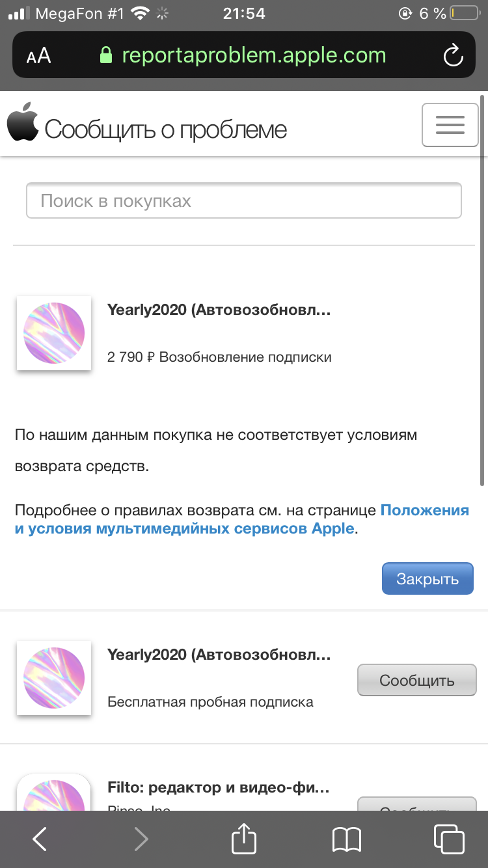Show open tabs in Safari
Viewport: 488px width, 868px height.
pyautogui.click(x=449, y=839)
